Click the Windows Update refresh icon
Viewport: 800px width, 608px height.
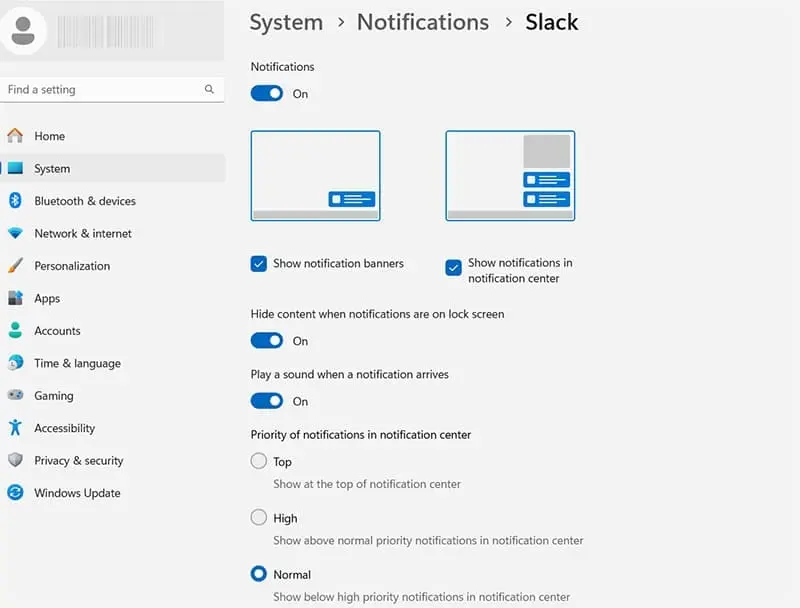pos(15,493)
